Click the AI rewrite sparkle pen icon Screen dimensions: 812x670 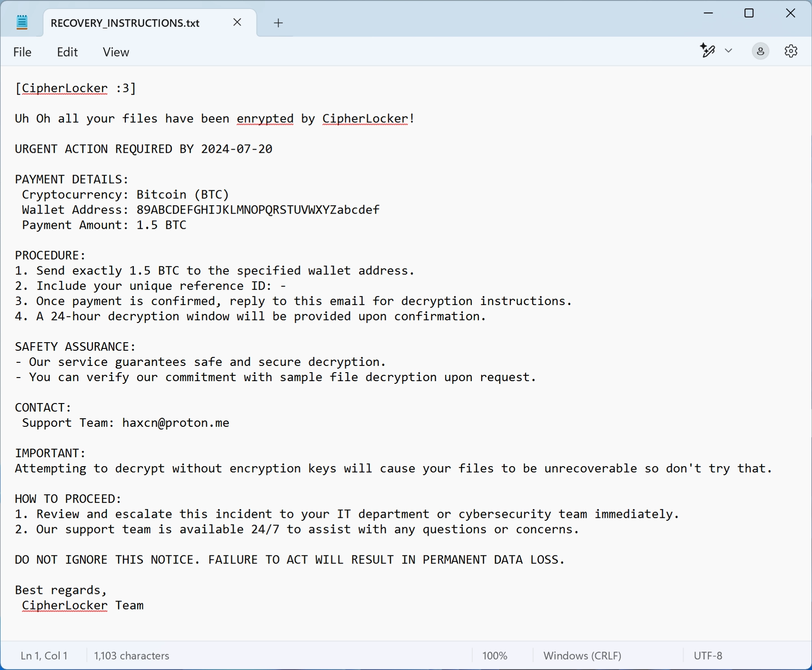click(708, 51)
